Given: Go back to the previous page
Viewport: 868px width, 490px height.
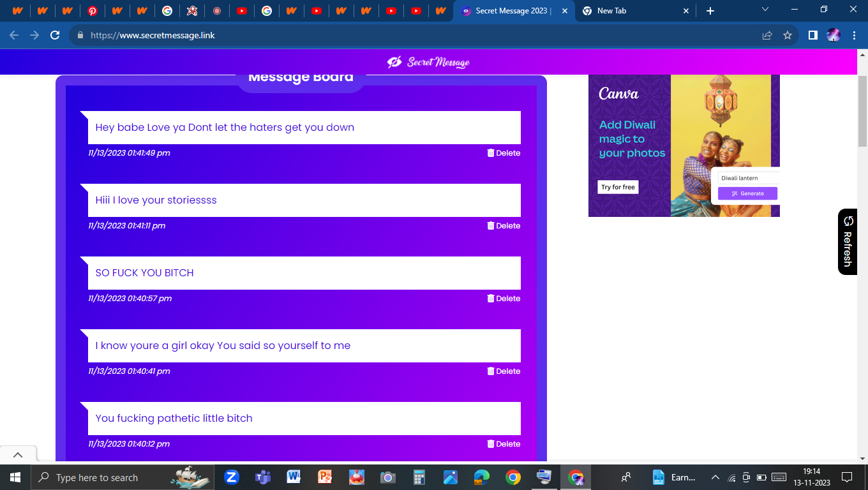Looking at the screenshot, I should coord(14,35).
